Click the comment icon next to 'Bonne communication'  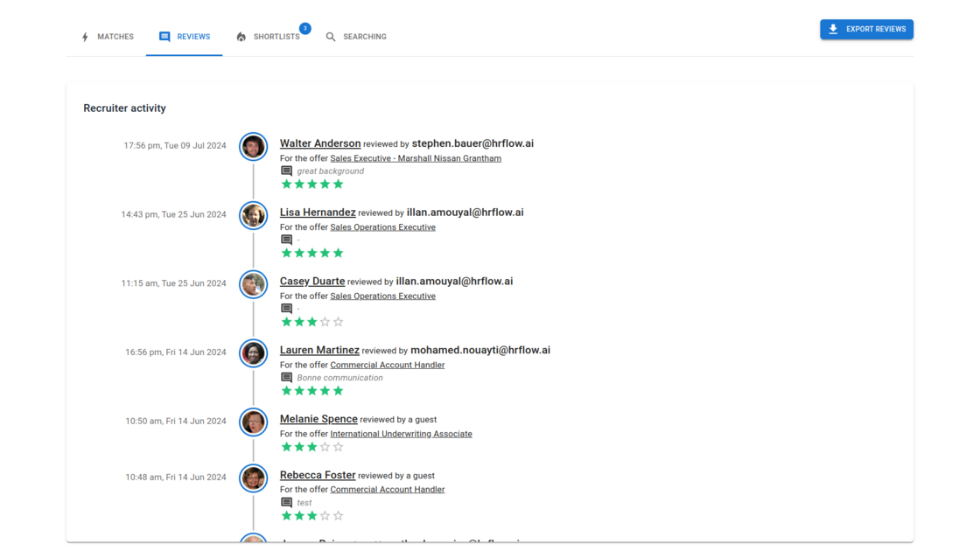286,377
